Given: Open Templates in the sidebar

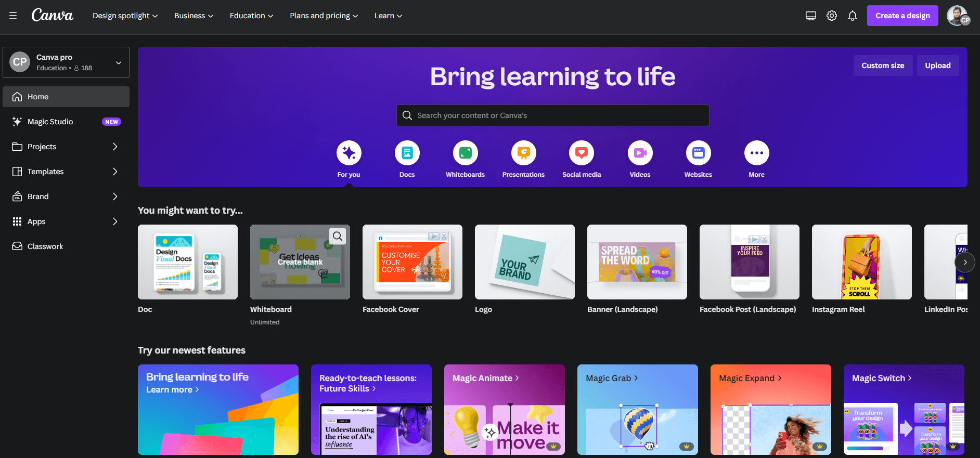Looking at the screenshot, I should (x=66, y=172).
